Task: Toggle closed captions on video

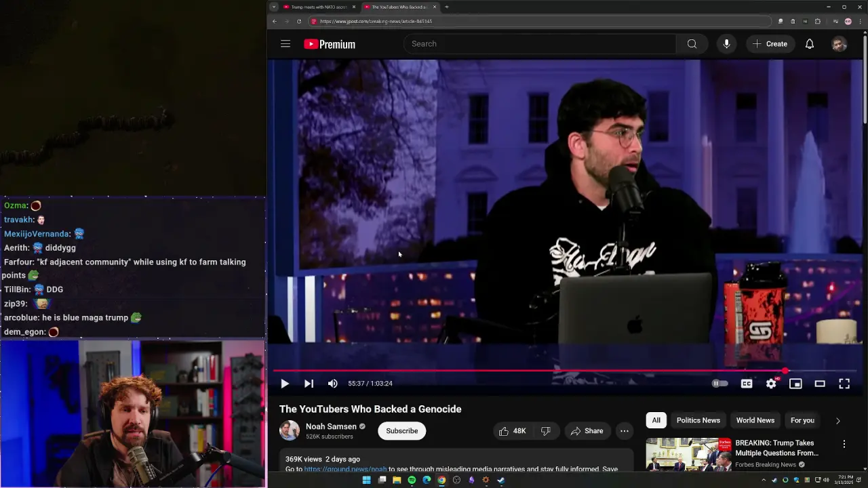Action: [x=747, y=384]
